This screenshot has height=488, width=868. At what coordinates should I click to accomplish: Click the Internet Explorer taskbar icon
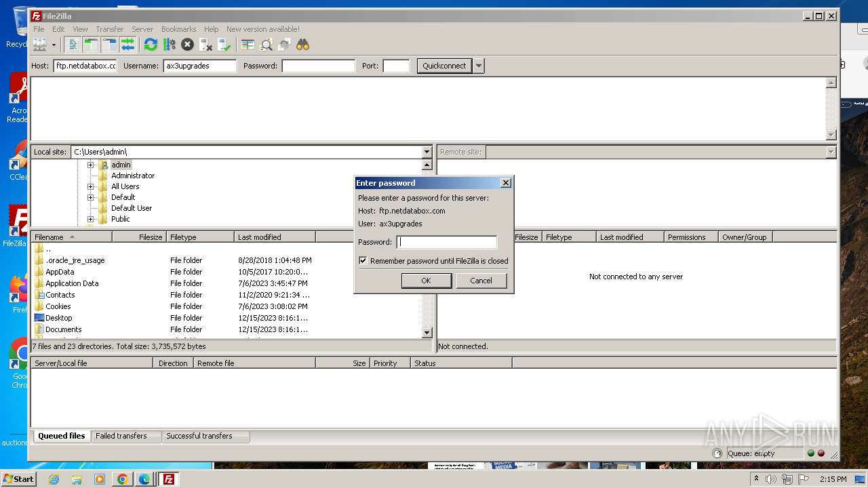54,479
